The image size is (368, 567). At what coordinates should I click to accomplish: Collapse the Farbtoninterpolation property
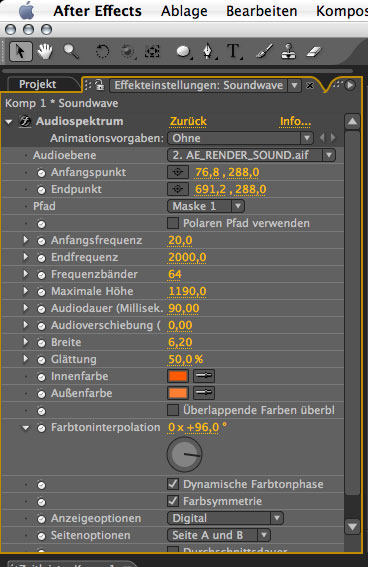coord(26,428)
